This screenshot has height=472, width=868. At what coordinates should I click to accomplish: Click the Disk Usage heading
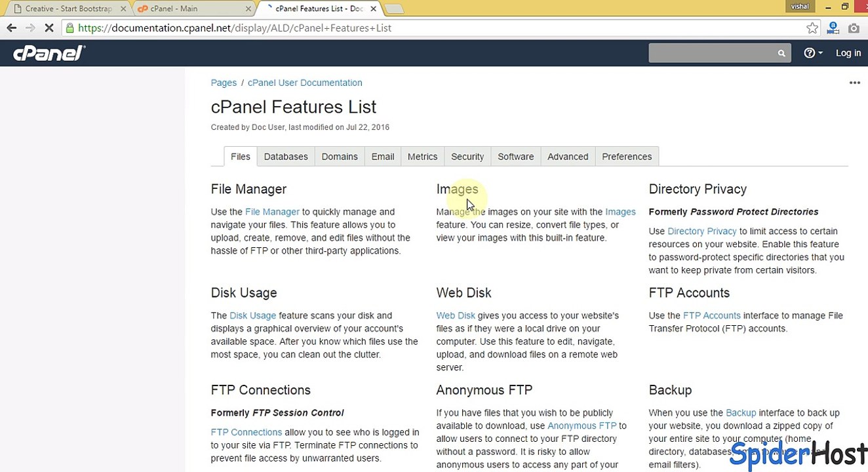click(x=244, y=292)
